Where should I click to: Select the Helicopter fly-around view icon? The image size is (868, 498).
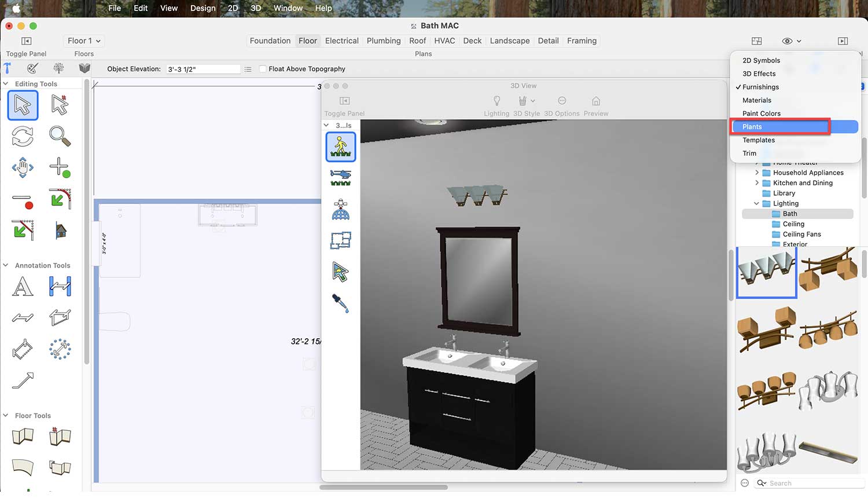(340, 177)
